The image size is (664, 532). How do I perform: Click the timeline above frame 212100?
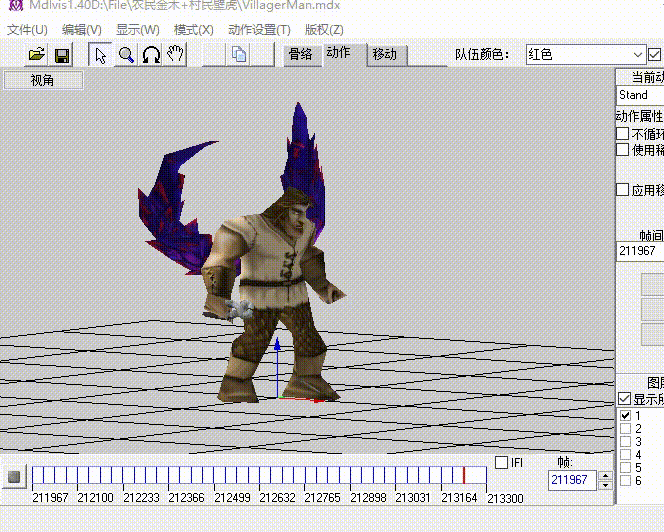coord(77,475)
